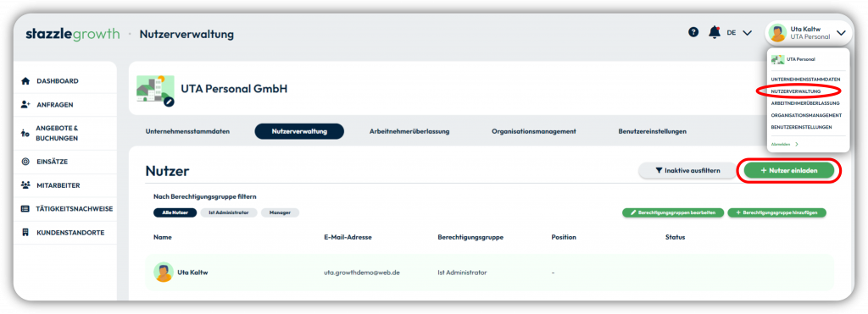Image resolution: width=868 pixels, height=314 pixels.
Task: Click the Einsätze target icon
Action: point(25,162)
